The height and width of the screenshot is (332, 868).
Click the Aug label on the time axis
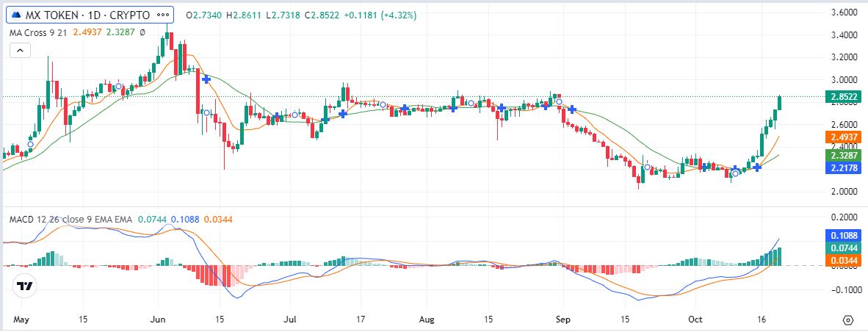pos(427,320)
